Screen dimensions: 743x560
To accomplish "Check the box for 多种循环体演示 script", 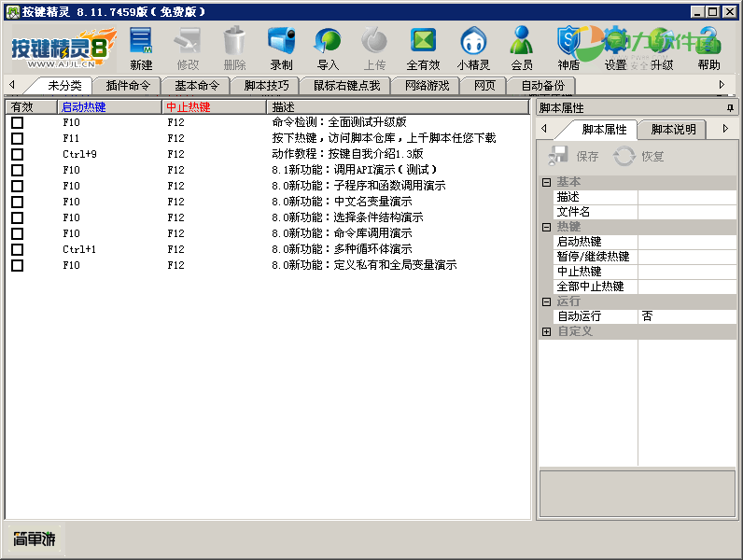I will click(x=17, y=249).
